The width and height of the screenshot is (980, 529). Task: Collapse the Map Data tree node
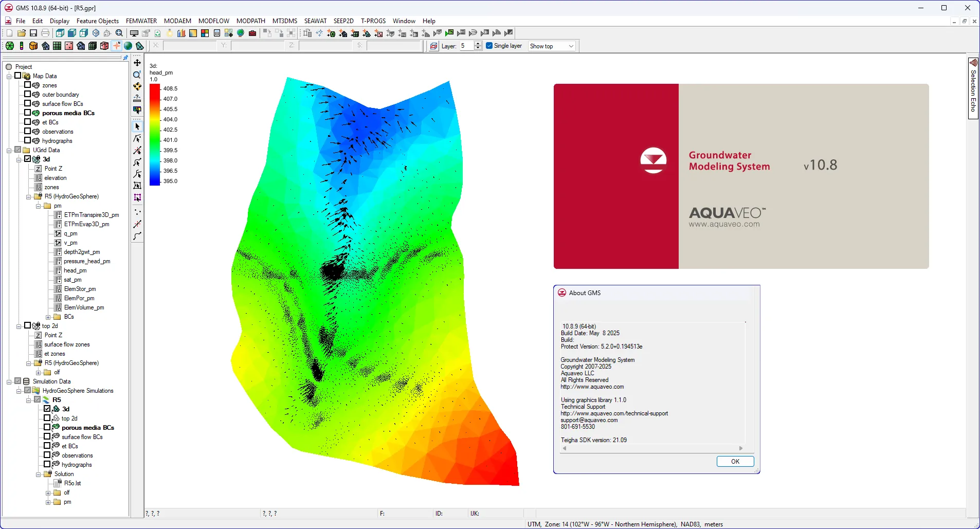[9, 76]
